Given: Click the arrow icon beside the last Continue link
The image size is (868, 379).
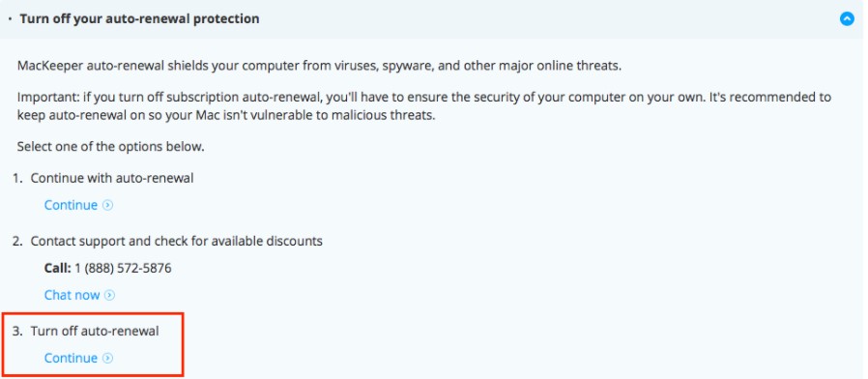Looking at the screenshot, I should 108,358.
